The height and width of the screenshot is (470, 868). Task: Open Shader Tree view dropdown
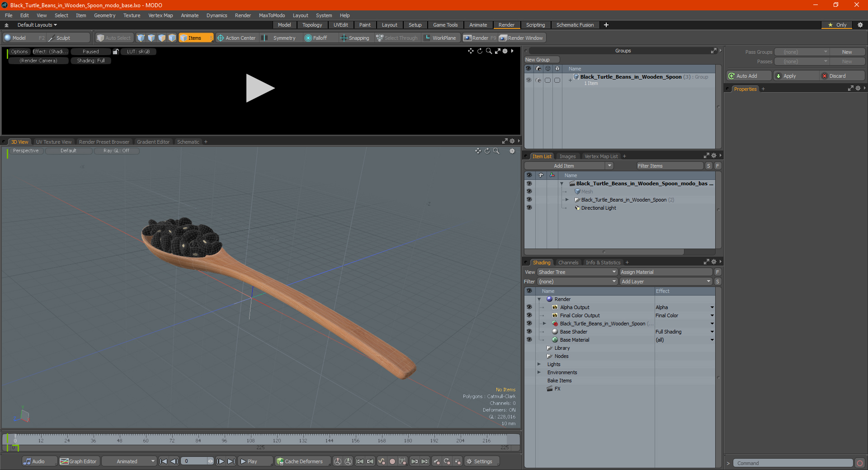click(577, 272)
